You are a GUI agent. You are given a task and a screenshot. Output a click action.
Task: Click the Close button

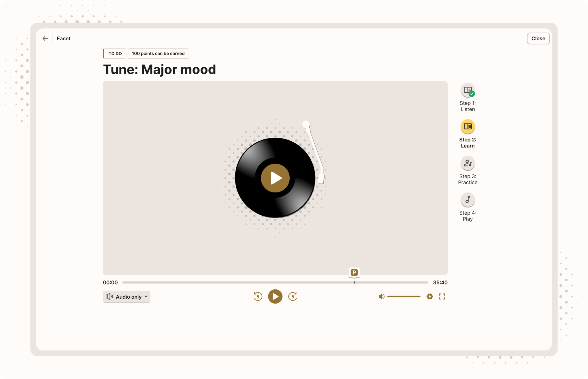coord(538,38)
